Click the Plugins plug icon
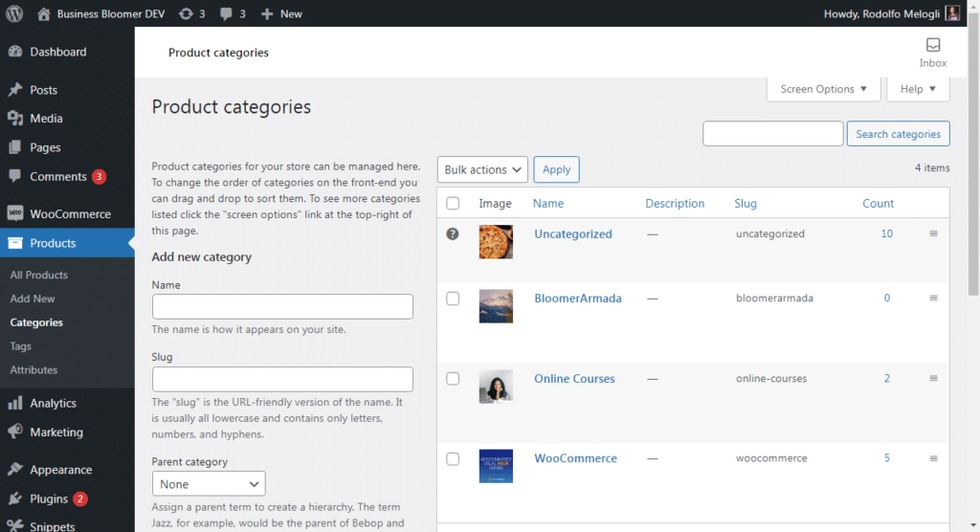The height and width of the screenshot is (532, 980). pyautogui.click(x=15, y=499)
